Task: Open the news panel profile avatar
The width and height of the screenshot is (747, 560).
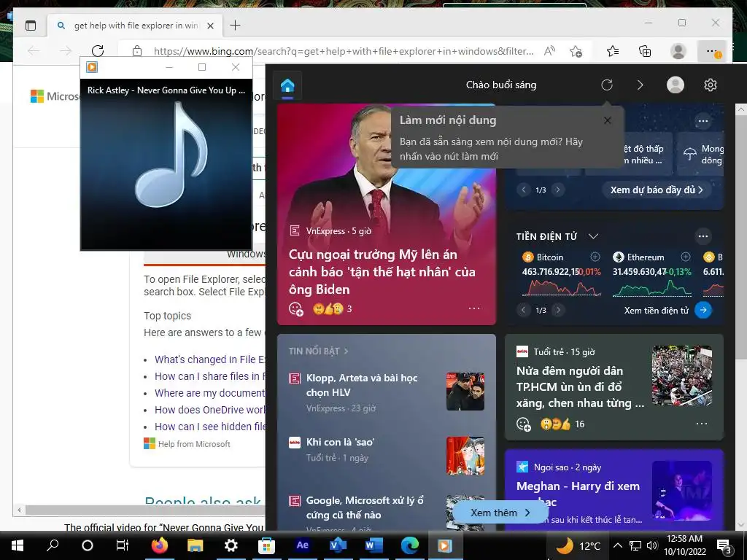Action: pos(675,85)
